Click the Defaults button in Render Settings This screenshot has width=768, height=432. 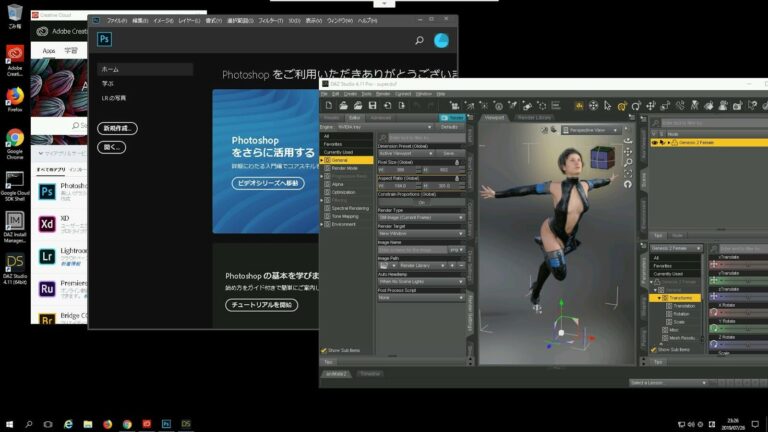click(449, 127)
